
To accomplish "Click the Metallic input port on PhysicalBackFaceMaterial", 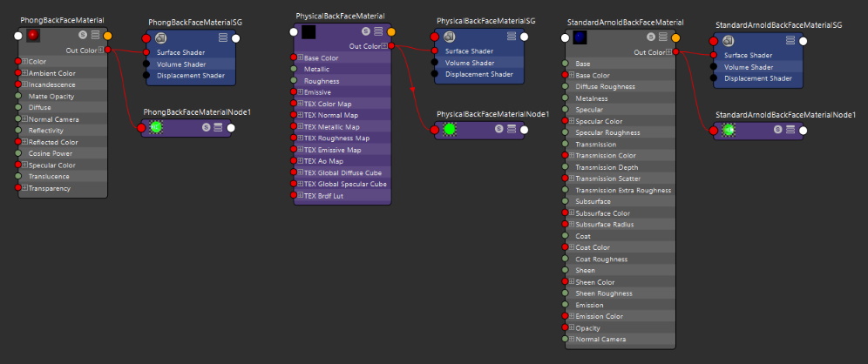I will tap(294, 69).
